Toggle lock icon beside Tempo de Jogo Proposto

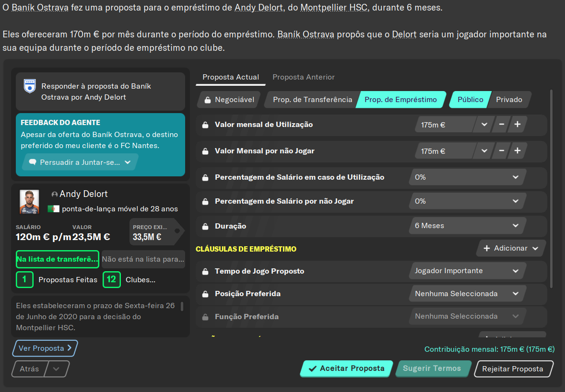tap(205, 271)
